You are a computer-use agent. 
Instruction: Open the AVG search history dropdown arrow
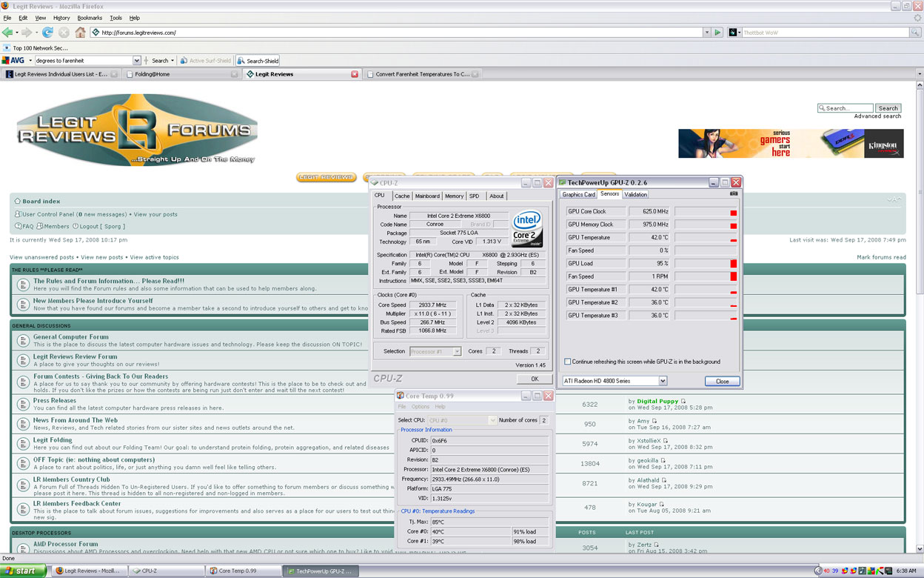pos(137,61)
